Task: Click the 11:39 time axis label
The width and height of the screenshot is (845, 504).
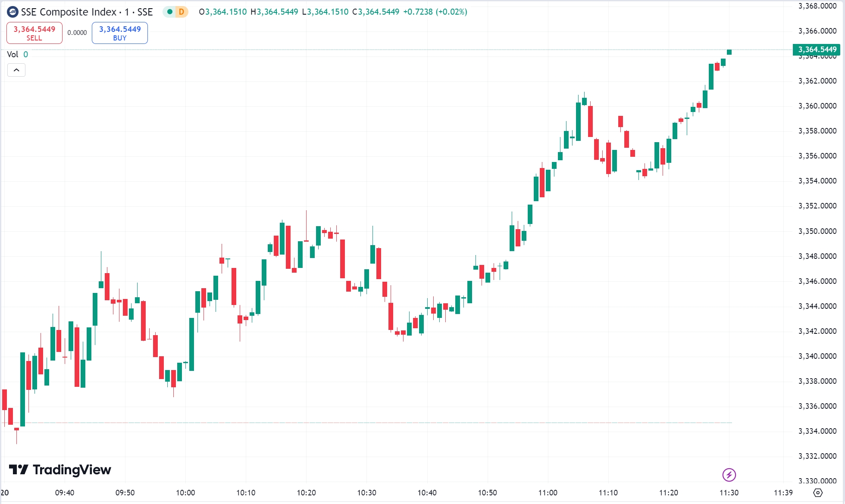Action: pos(783,492)
